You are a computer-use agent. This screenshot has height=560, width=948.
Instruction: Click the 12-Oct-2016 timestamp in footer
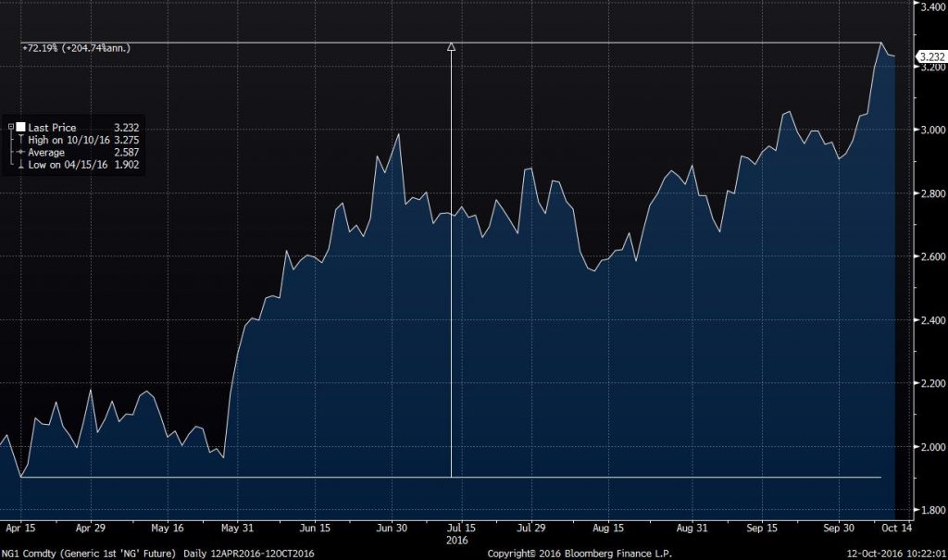899,551
